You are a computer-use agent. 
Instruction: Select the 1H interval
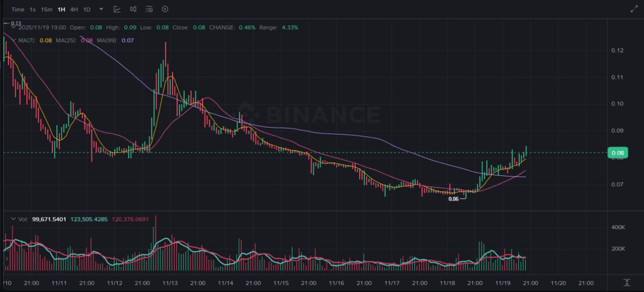click(x=61, y=10)
